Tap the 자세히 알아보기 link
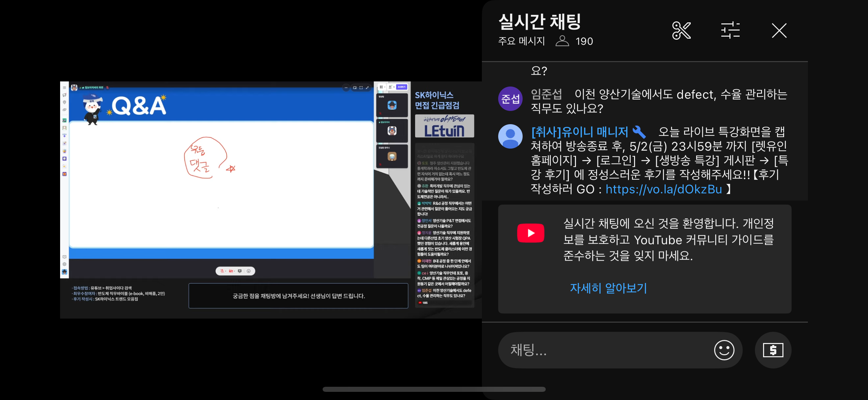Screen dimensions: 868x400 608,288
